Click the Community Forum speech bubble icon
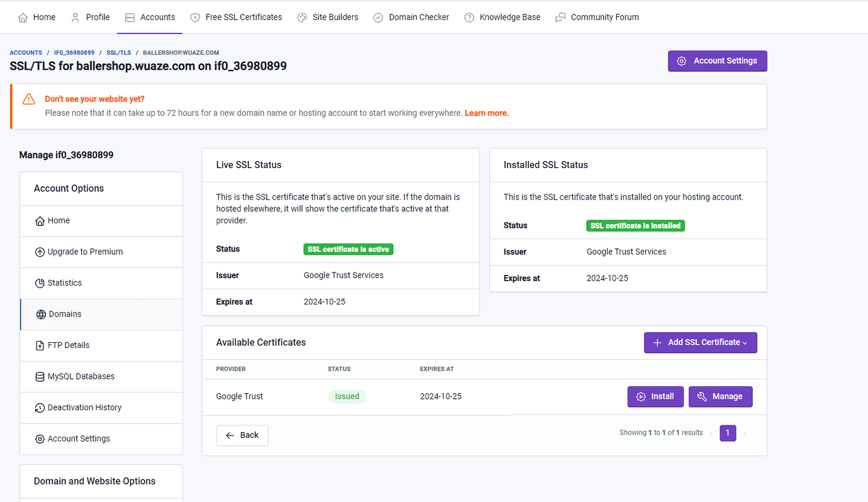868x502 pixels. coord(559,17)
